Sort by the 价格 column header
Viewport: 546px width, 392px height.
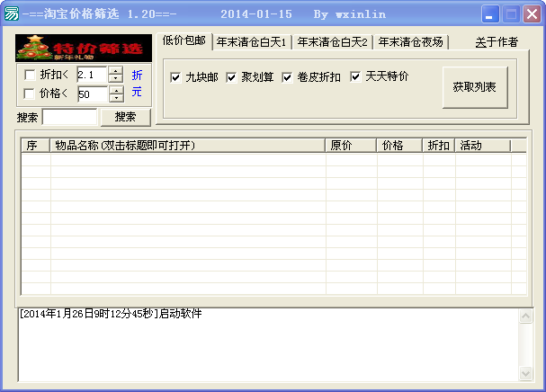tap(399, 145)
